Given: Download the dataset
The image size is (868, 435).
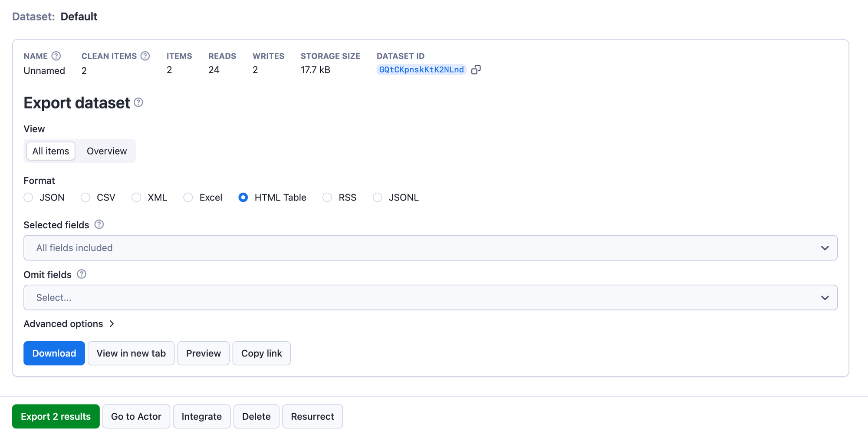Looking at the screenshot, I should [54, 353].
